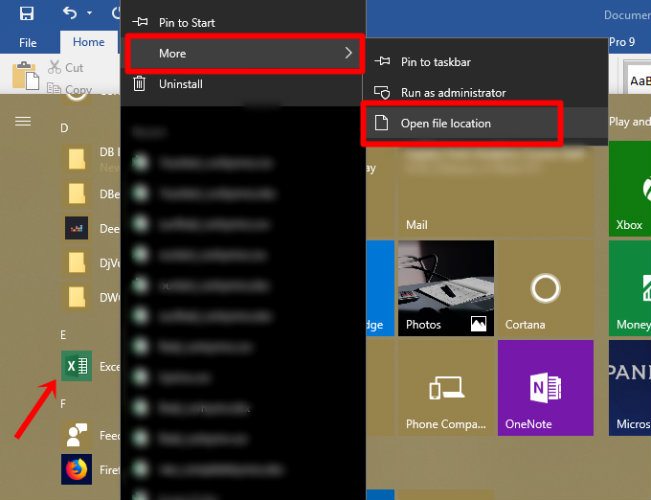This screenshot has height=500, width=651.
Task: Select Pin to taskbar
Action: (x=485, y=62)
